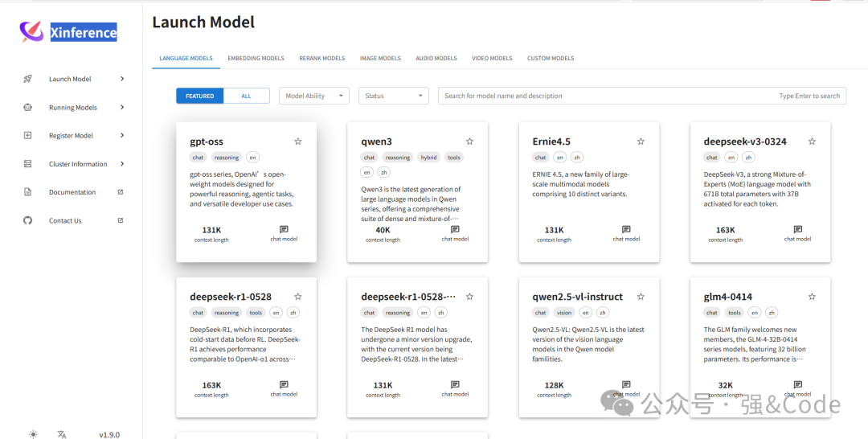868x439 pixels.
Task: Click the plus-box icon beside Register Model
Action: pyautogui.click(x=27, y=135)
